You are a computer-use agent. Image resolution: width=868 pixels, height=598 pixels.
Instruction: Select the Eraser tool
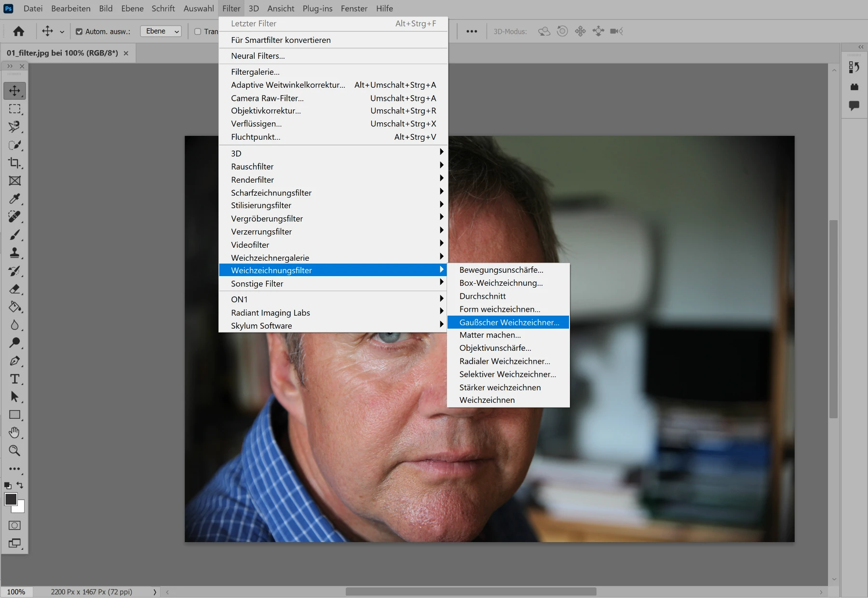[x=14, y=289]
